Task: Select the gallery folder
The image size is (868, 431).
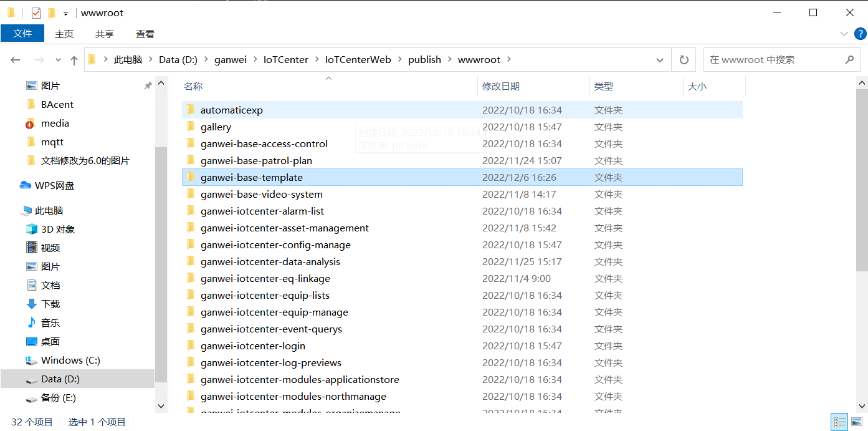Action: (x=462, y=127)
